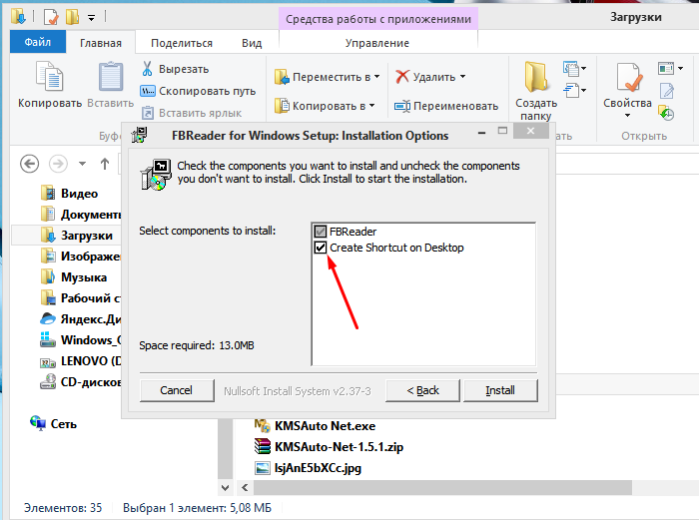Click Cancel in the FBReader setup
The height and width of the screenshot is (520, 699).
pyautogui.click(x=177, y=390)
